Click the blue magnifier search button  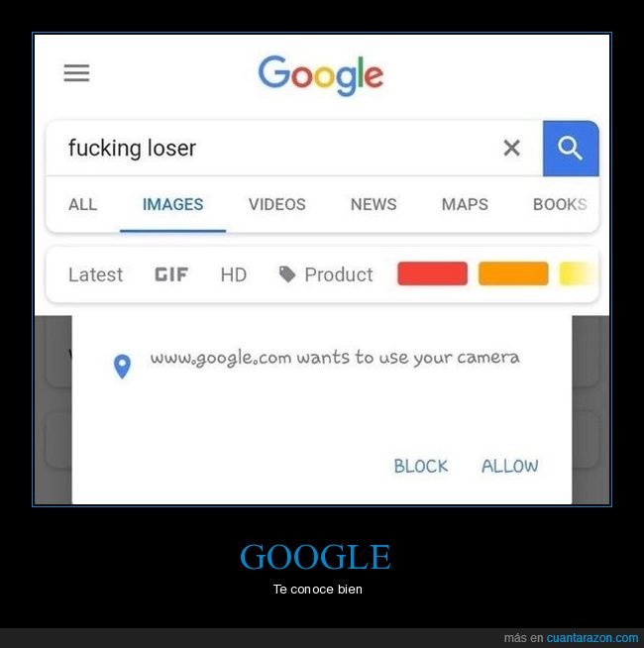(571, 149)
